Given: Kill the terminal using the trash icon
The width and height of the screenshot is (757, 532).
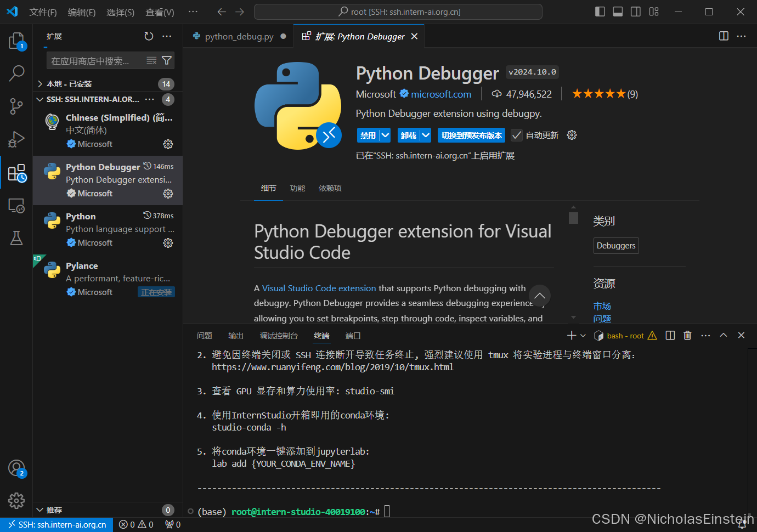Looking at the screenshot, I should [x=687, y=335].
